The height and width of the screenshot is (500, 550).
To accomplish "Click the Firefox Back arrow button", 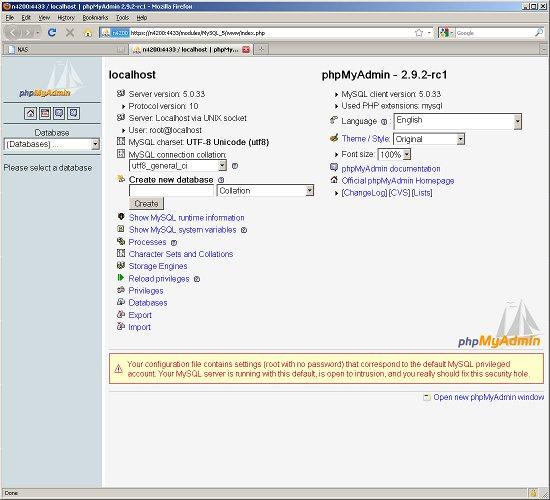I will click(x=13, y=33).
